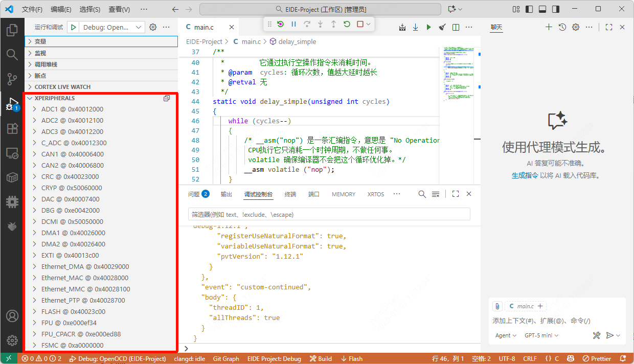Image resolution: width=634 pixels, height=364 pixels.
Task: Click the split editor icon
Action: [456, 27]
